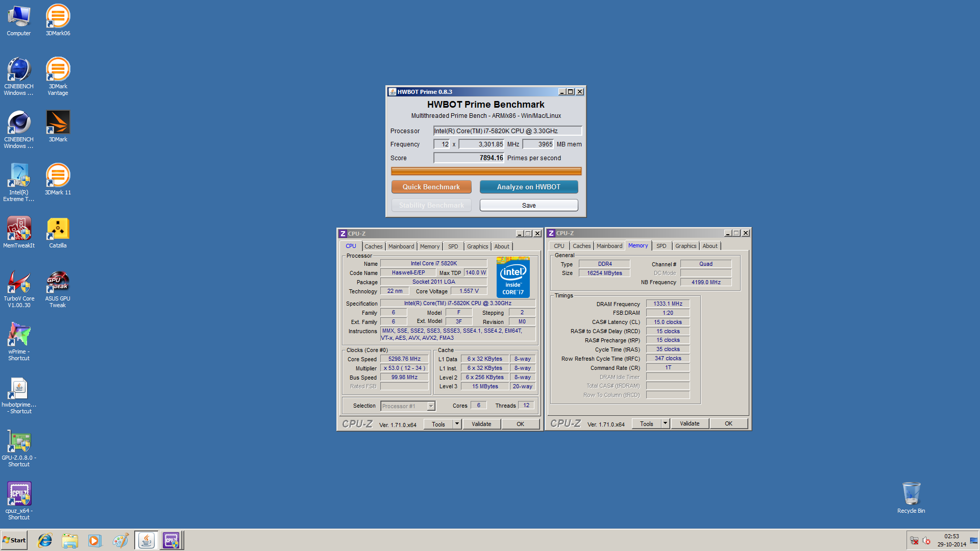Launch Internet Explorer from the taskbar
The image size is (980, 551).
(45, 540)
